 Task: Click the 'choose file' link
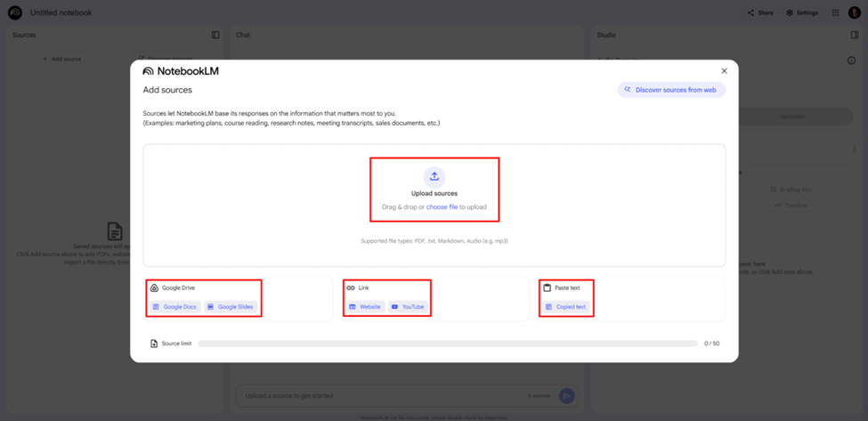[442, 207]
